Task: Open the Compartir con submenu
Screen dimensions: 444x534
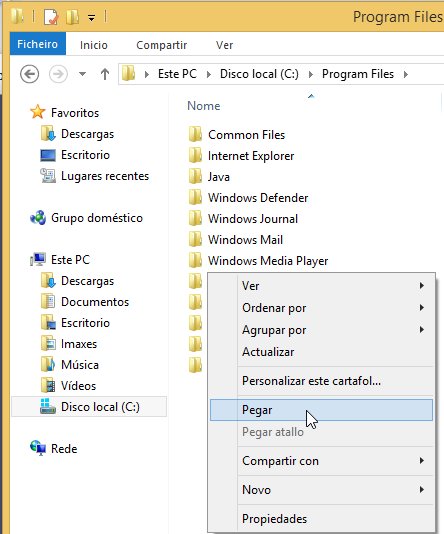Action: click(321, 461)
